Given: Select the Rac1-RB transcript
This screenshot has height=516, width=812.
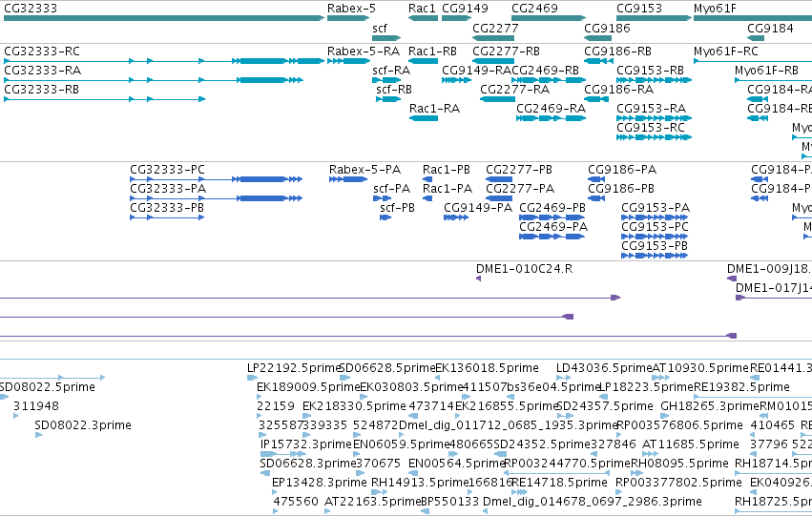Looking at the screenshot, I should [423, 61].
